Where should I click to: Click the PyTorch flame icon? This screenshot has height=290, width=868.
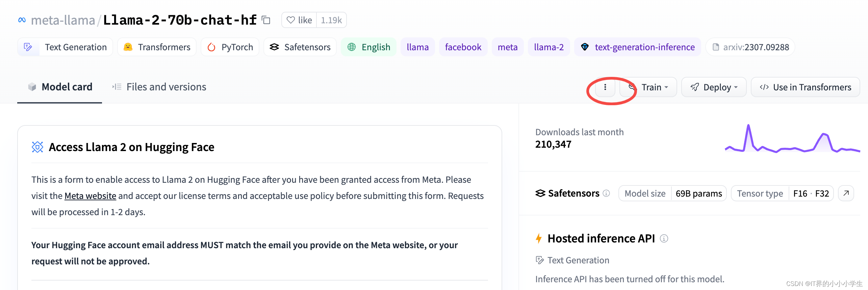(x=211, y=47)
